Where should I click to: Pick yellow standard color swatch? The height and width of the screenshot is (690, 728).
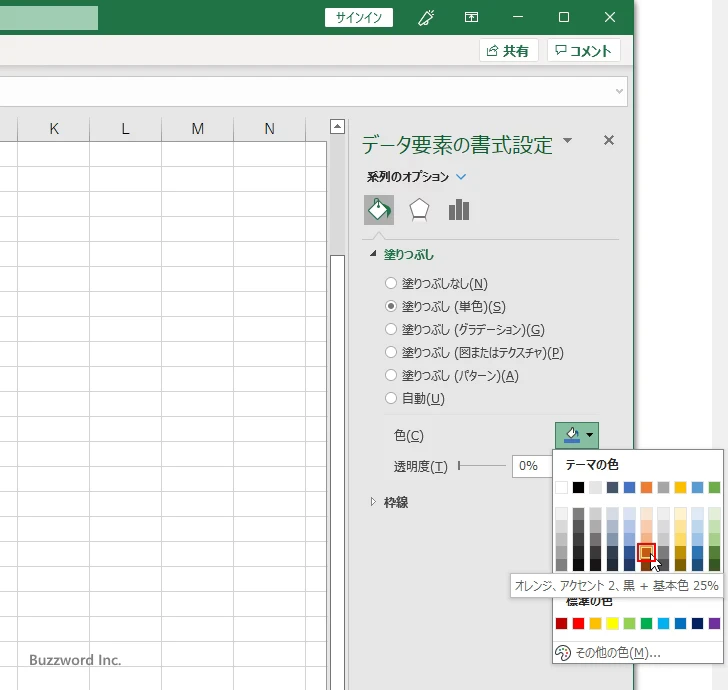pos(612,623)
